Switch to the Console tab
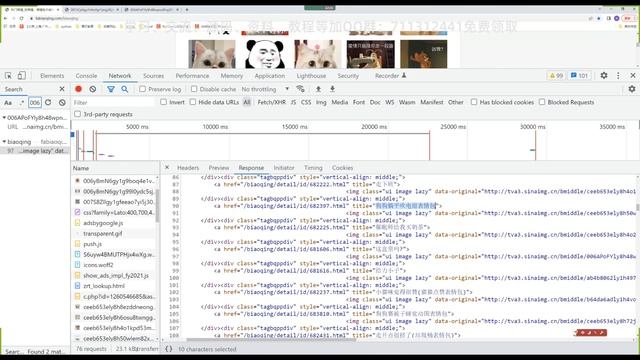This screenshot has width=640, height=360. [x=87, y=76]
